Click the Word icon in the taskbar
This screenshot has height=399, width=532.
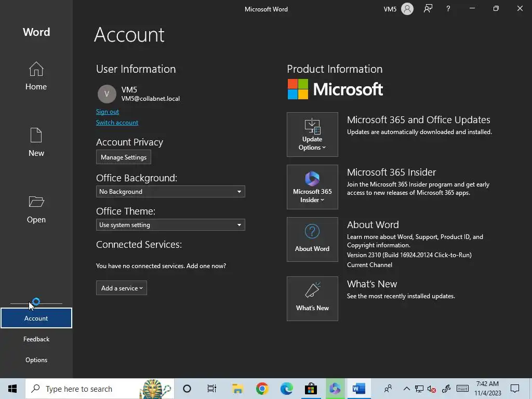358,389
